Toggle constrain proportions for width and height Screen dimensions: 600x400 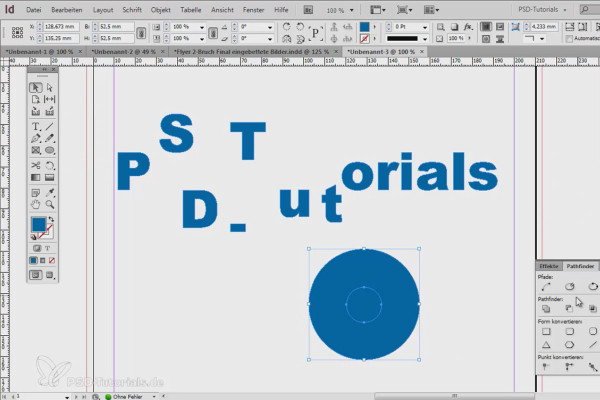(141, 33)
